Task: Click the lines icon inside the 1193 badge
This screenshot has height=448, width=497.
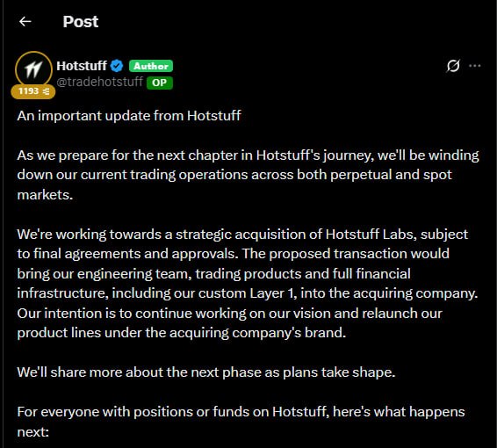Action: (47, 91)
